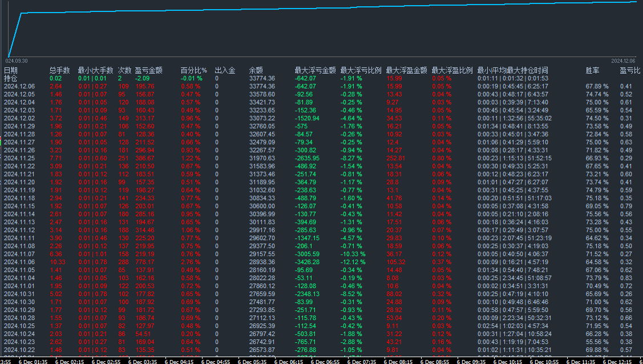Click the 盈亏金额 column header
The image size is (643, 364).
(149, 71)
